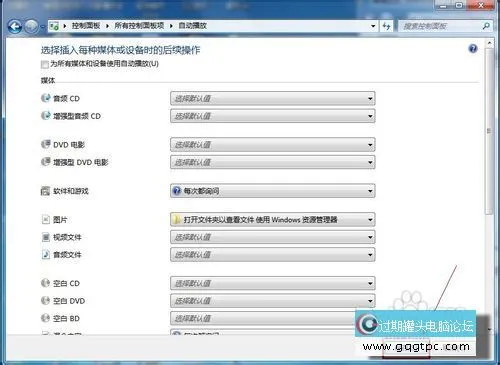Click 控制面板 in the breadcrumb path
The width and height of the screenshot is (500, 365).
click(86, 26)
